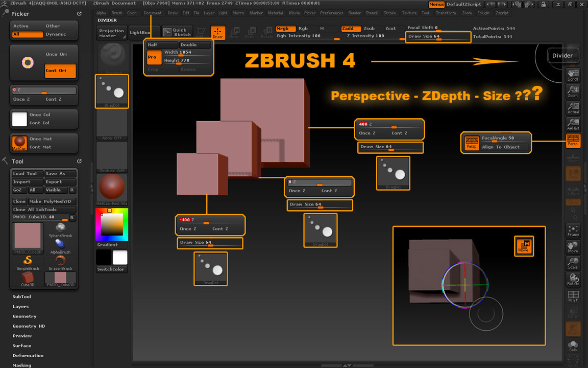The image size is (588, 368).
Task: Set view to Actual size
Action: [573, 108]
